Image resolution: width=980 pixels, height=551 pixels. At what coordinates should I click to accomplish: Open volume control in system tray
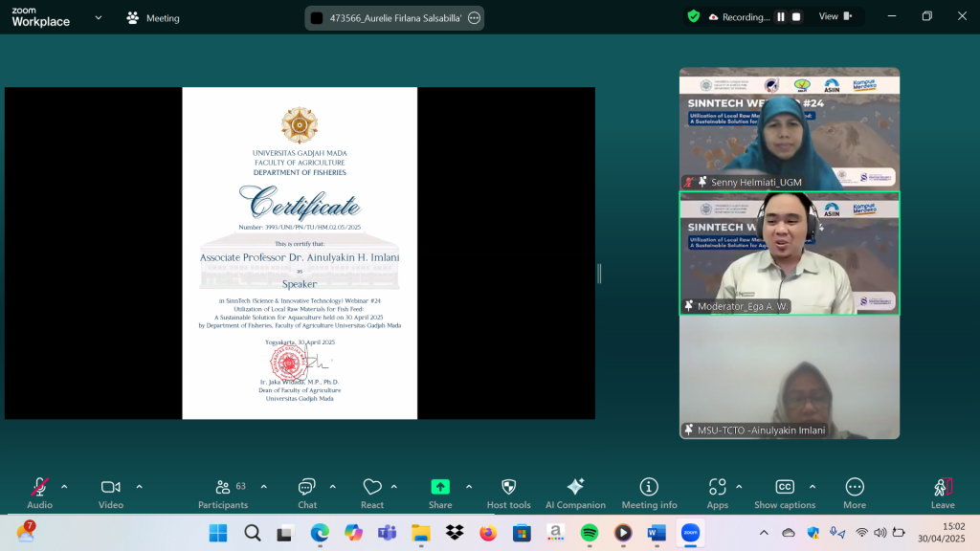(880, 533)
